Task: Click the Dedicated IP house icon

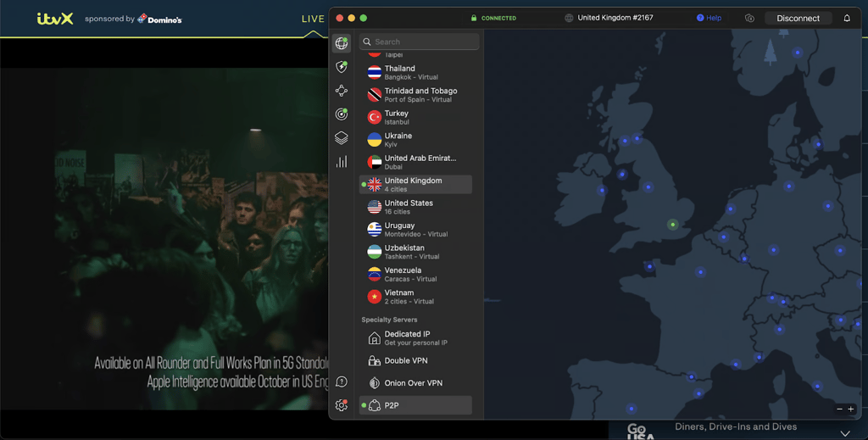Action: pyautogui.click(x=374, y=337)
